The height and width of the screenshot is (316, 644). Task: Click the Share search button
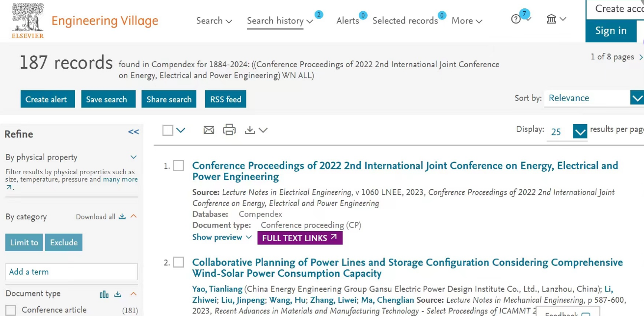point(169,99)
